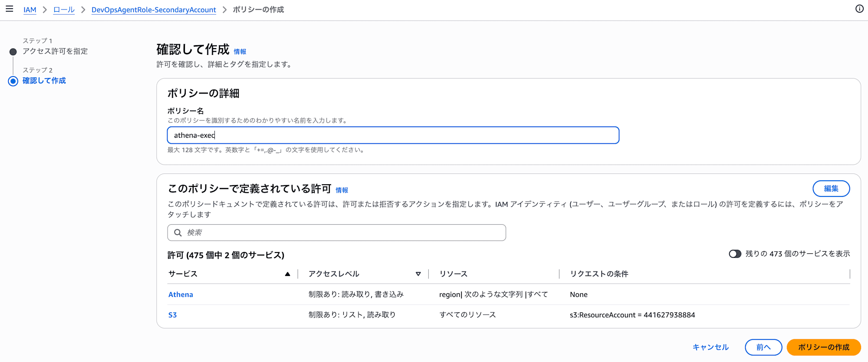Go to ステップ 1 アクセス許可を指定 step
The height and width of the screenshot is (362, 868).
pyautogui.click(x=55, y=51)
